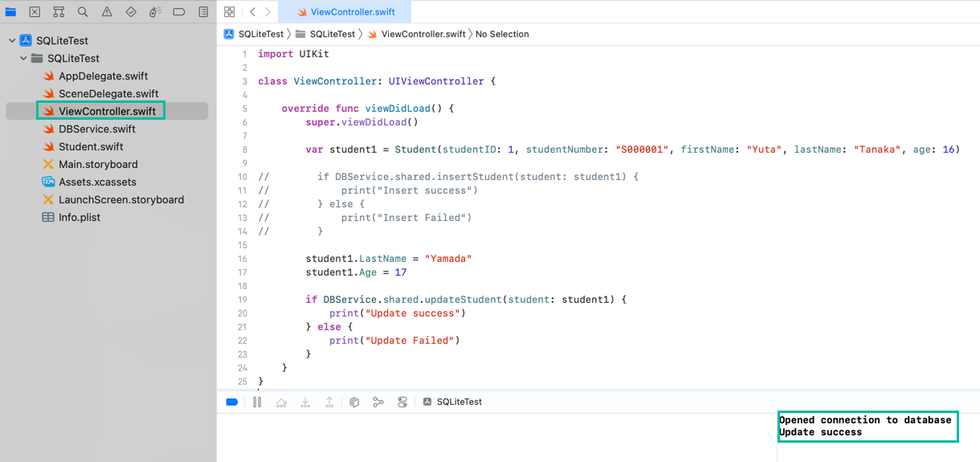980x462 pixels.
Task: Open the Report navigator
Action: coord(203,12)
